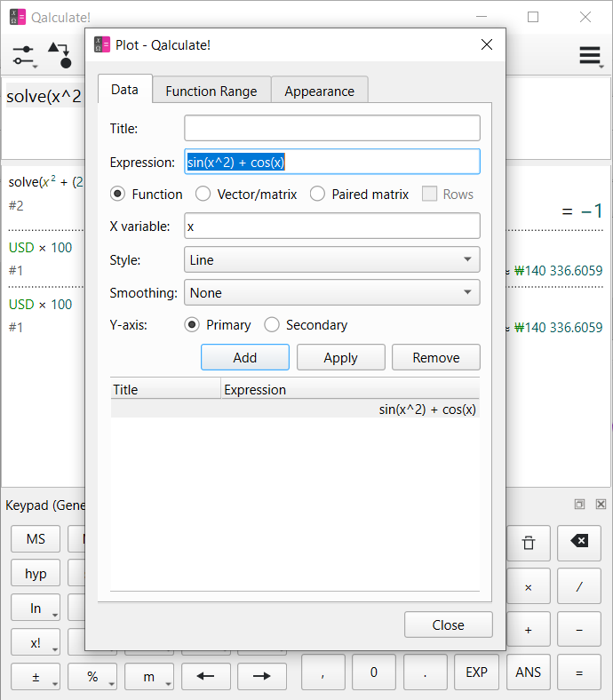Viewport: 613px width, 700px height.
Task: Click the divide / keypad button
Action: coord(579,586)
